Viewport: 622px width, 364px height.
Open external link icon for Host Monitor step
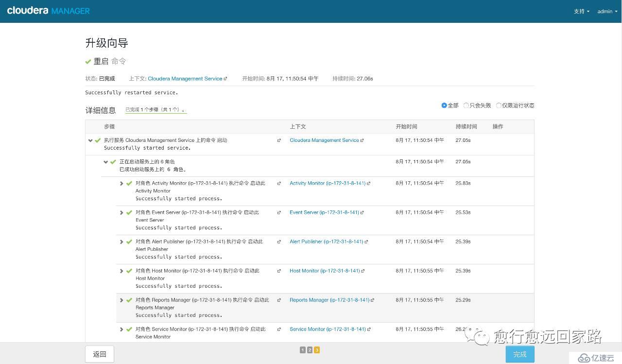tap(279, 271)
